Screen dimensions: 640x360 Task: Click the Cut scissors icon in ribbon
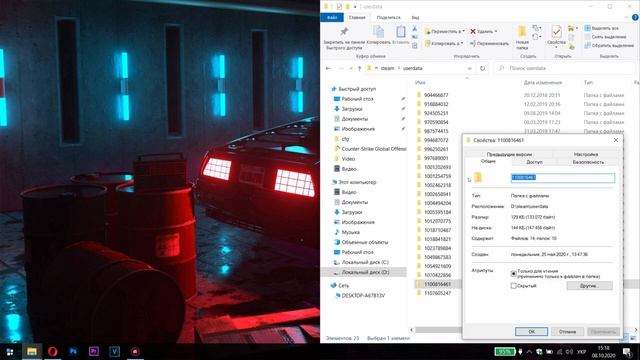click(415, 29)
